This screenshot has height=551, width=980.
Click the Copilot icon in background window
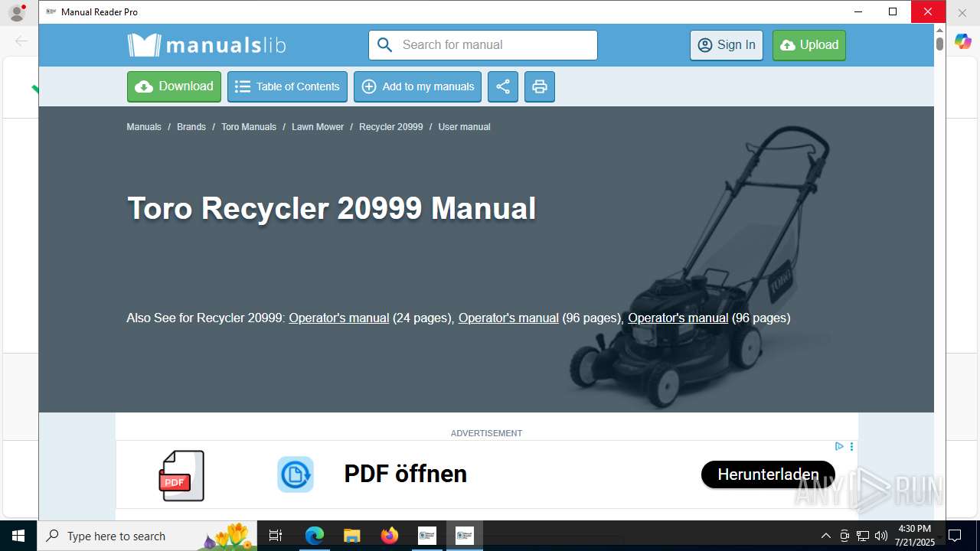pos(963,41)
